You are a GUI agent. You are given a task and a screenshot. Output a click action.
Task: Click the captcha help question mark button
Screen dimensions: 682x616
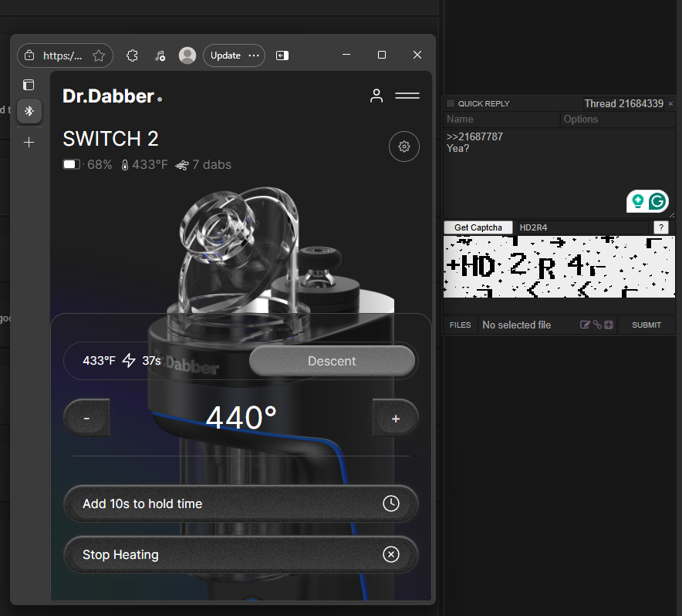[x=661, y=227]
